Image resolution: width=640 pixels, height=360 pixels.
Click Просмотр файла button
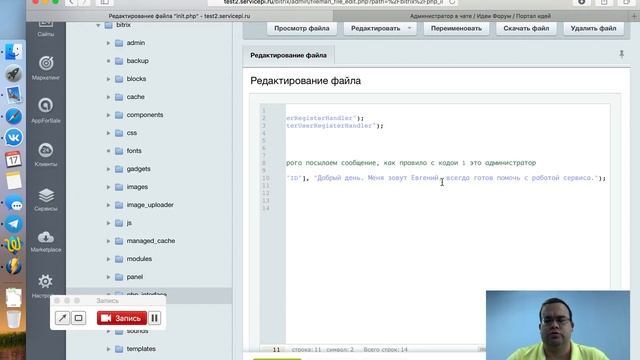[302, 28]
